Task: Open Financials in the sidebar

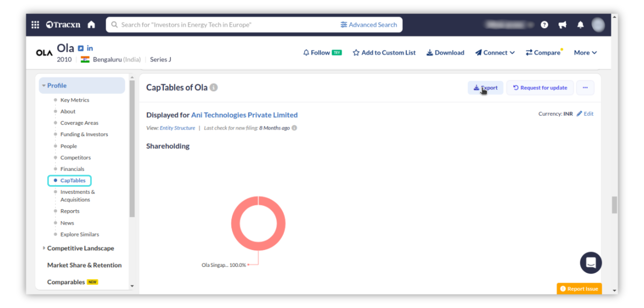Action: tap(72, 169)
